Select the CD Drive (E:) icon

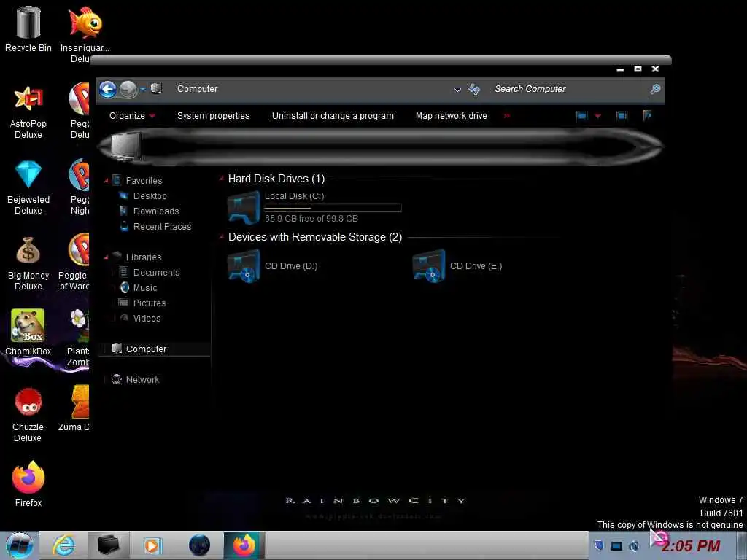click(x=429, y=265)
